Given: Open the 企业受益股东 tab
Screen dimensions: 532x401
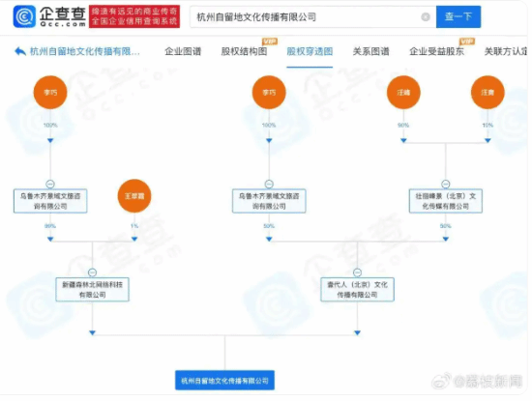Looking at the screenshot, I should pyautogui.click(x=436, y=51).
